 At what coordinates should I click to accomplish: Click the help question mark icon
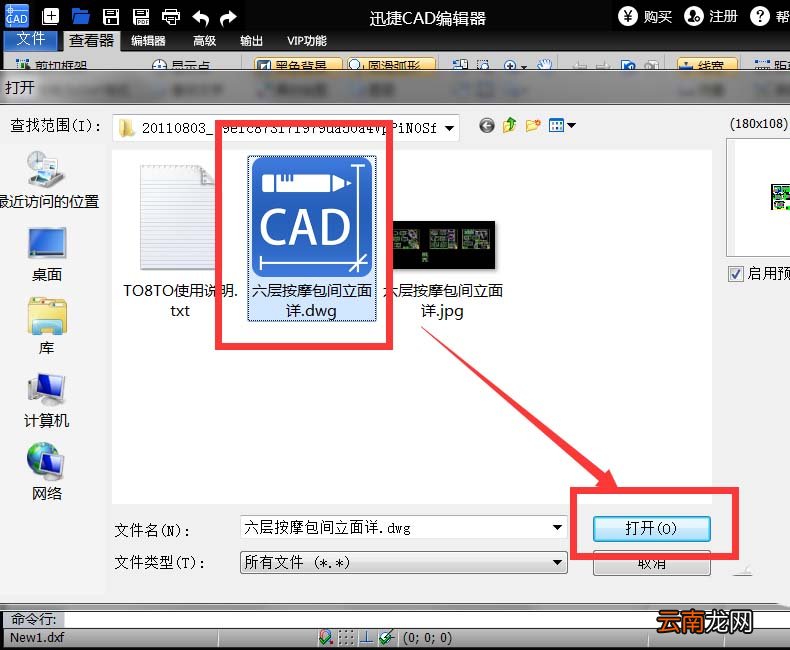[x=759, y=17]
